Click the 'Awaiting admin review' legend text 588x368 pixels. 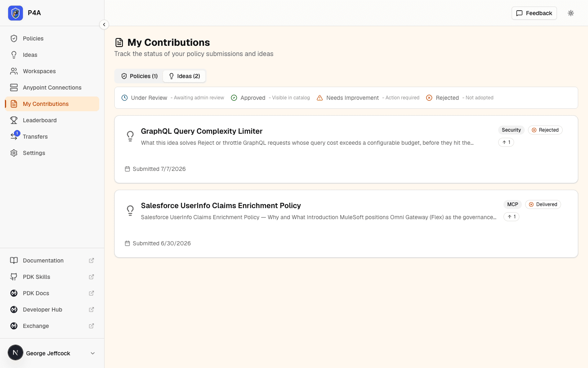point(197,98)
